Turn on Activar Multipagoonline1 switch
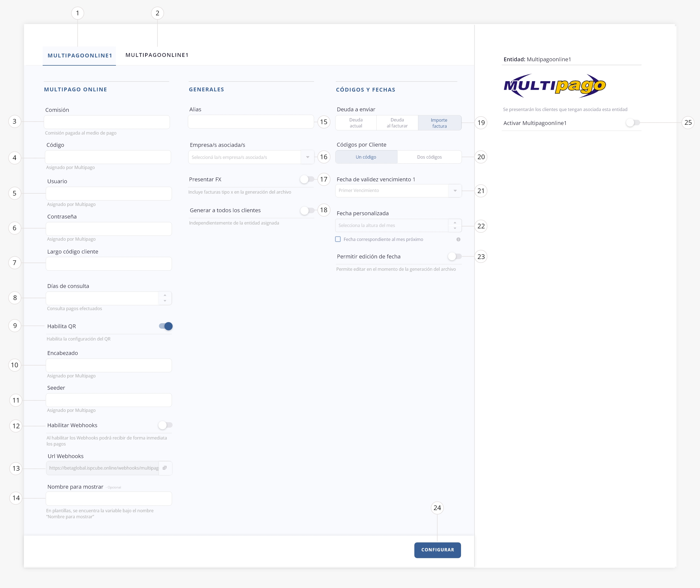The width and height of the screenshot is (700, 588). (633, 123)
